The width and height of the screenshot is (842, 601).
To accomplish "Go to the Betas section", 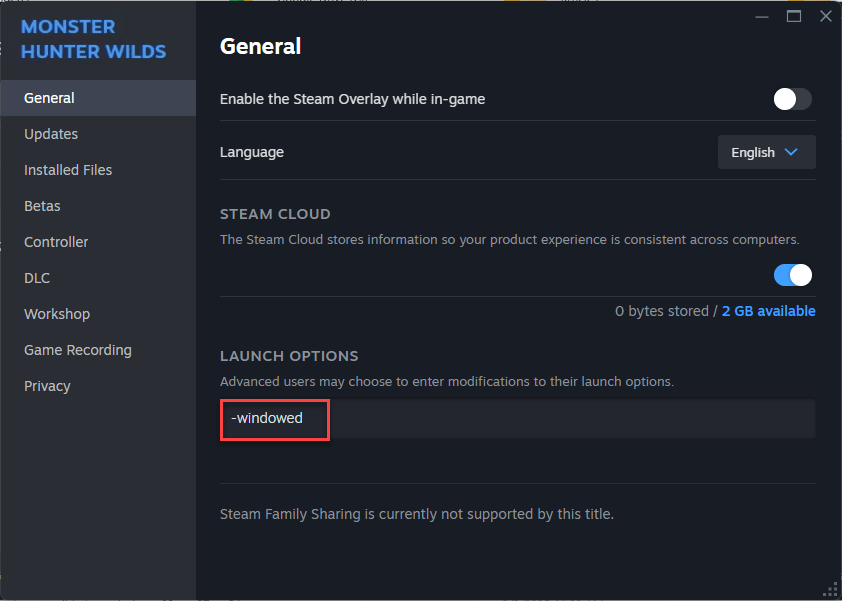I will [42, 206].
